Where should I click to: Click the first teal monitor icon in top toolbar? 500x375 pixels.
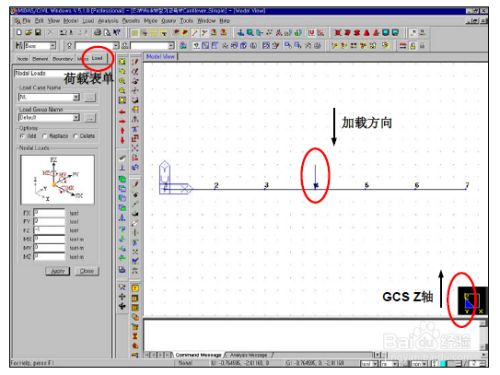pos(386,32)
